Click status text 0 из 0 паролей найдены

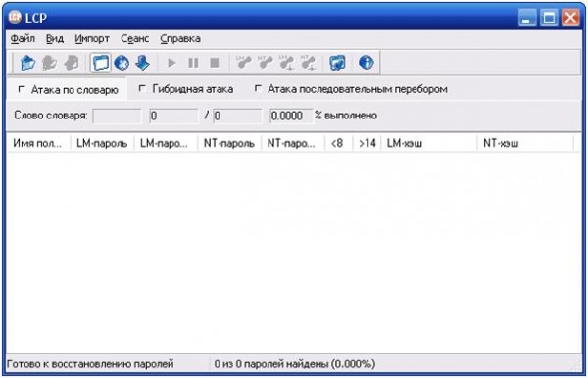click(295, 363)
